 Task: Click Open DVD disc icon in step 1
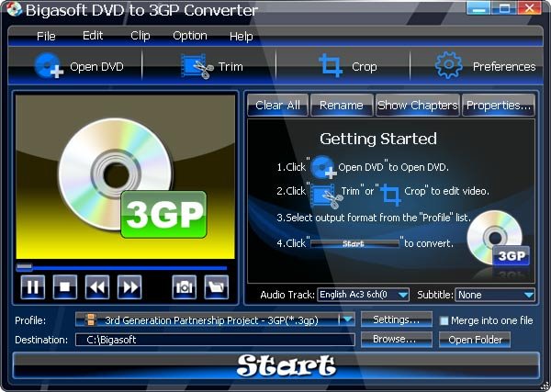323,168
